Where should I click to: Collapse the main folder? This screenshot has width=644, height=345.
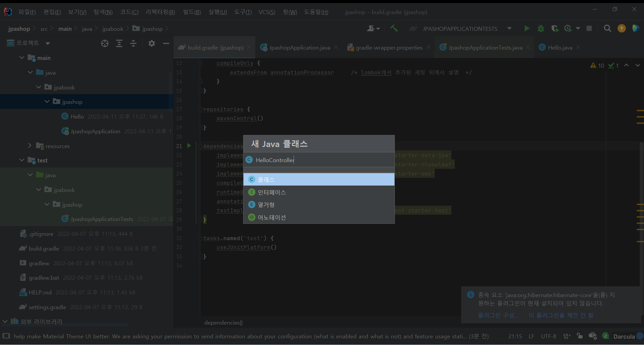click(x=22, y=58)
